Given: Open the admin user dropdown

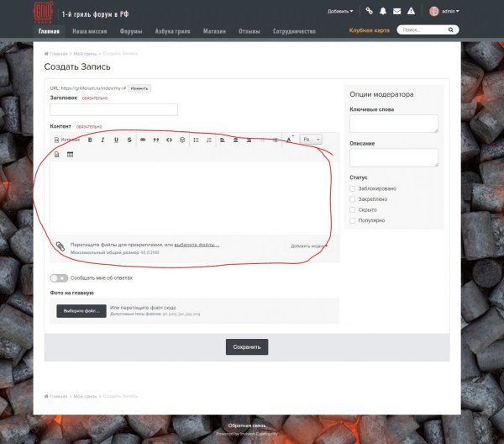Looking at the screenshot, I should point(445,11).
